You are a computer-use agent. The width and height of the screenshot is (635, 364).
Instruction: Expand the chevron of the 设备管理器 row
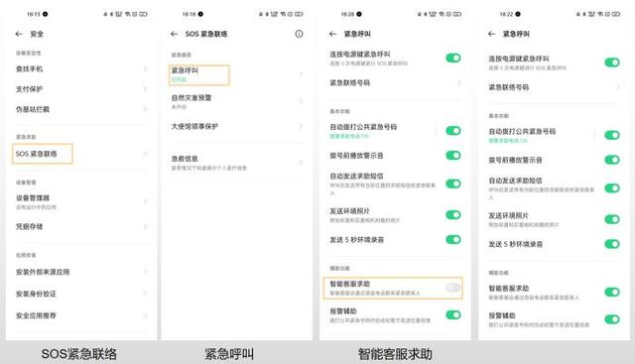tap(145, 201)
